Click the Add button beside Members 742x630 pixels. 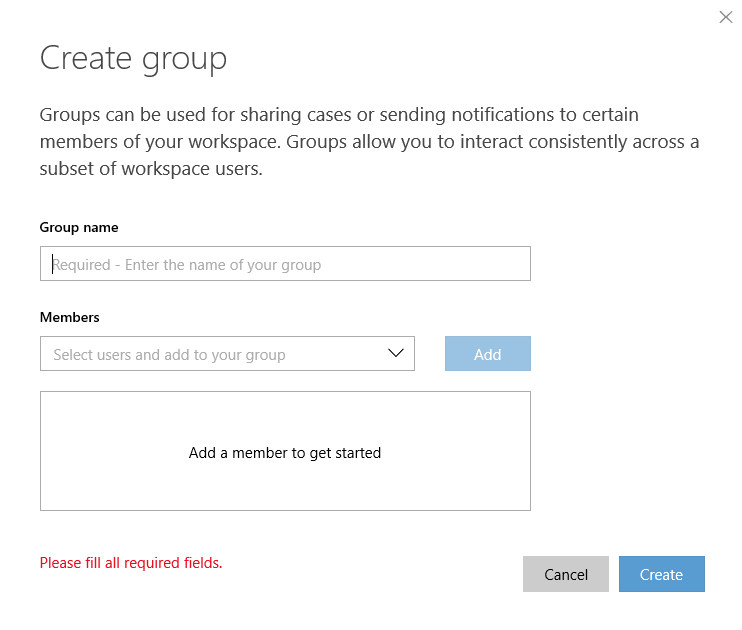click(x=487, y=354)
